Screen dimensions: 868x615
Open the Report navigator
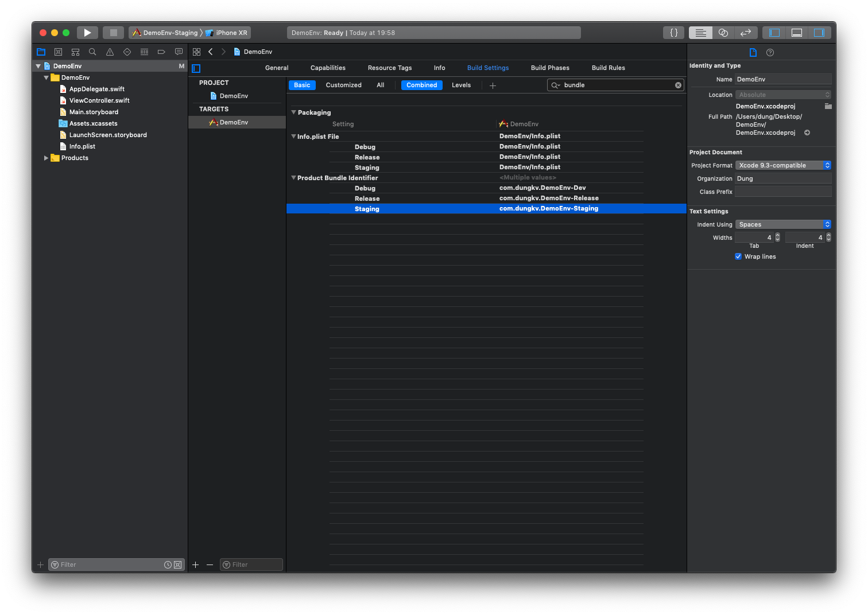179,52
